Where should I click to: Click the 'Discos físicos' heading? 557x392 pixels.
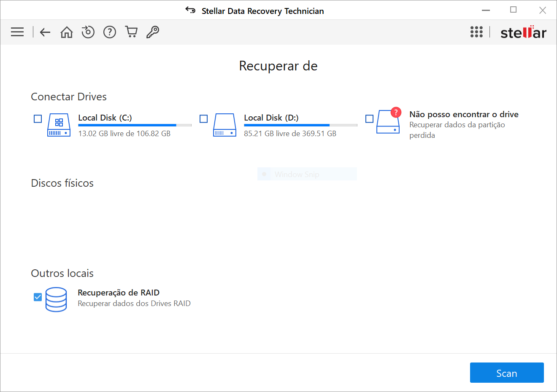tap(62, 183)
